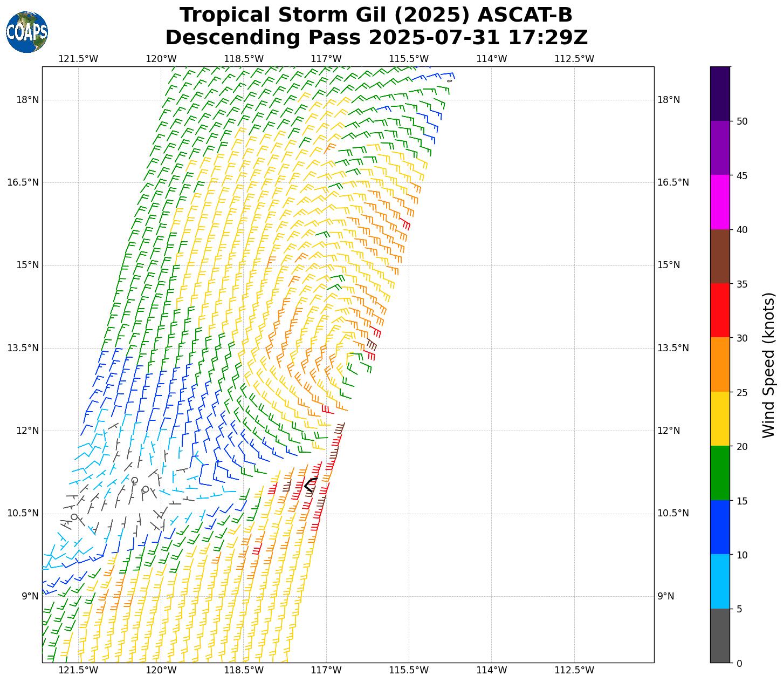The height and width of the screenshot is (682, 784).
Task: Select the light blue 5-10 knots swatch
Action: (x=719, y=581)
